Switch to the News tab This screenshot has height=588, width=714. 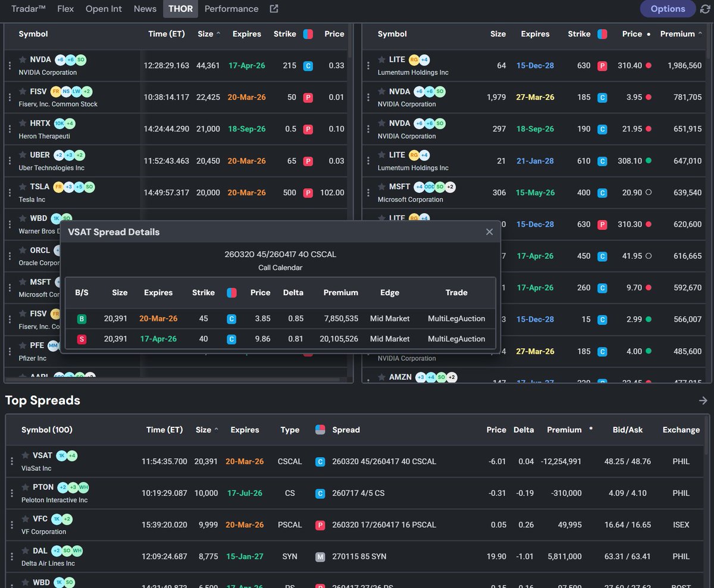click(x=145, y=9)
